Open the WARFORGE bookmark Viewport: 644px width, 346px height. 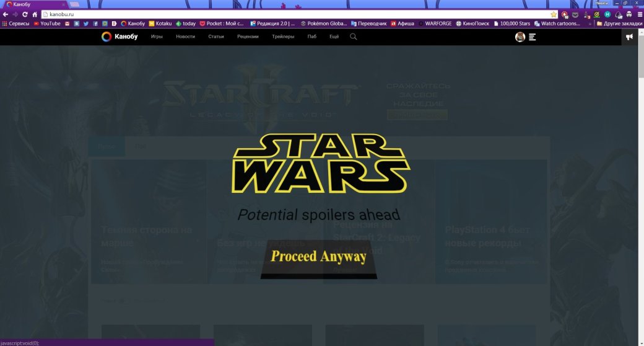[435, 24]
